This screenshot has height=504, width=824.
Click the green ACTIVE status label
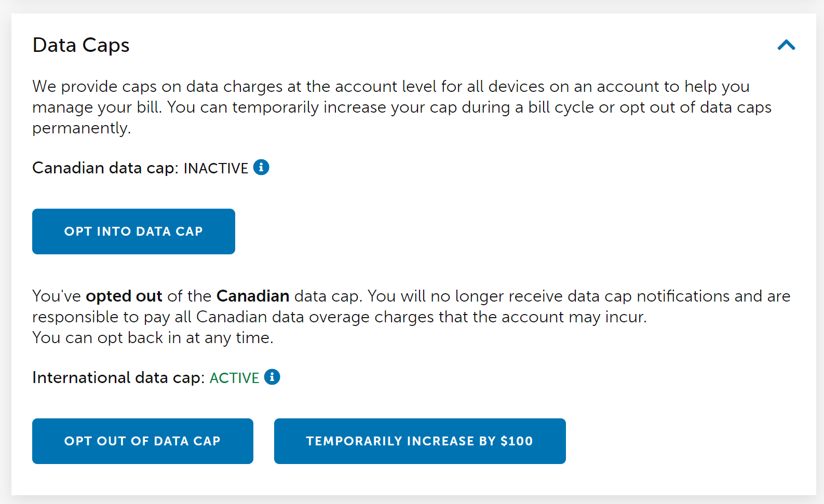pos(234,377)
